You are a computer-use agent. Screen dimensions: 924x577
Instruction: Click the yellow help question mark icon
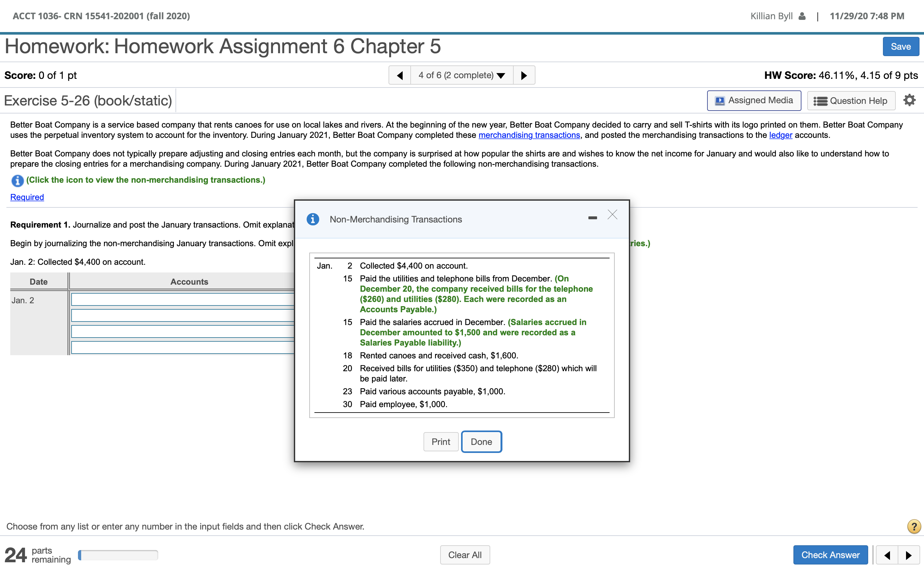(913, 526)
